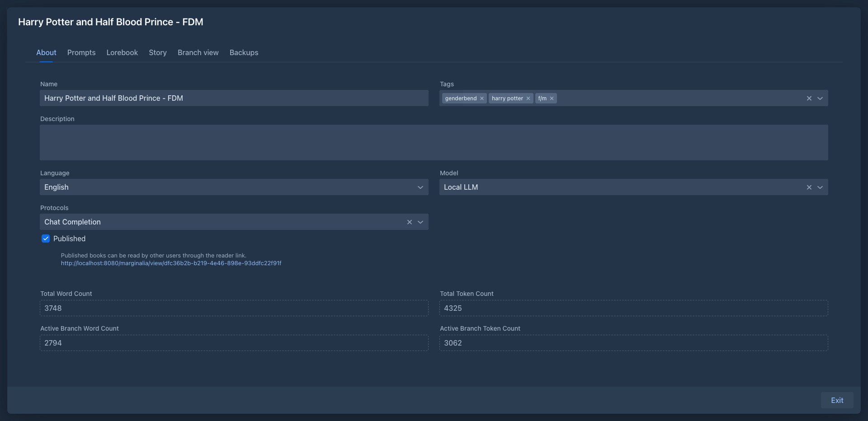Select the Total Word Count value 3748
Image resolution: width=868 pixels, height=421 pixels.
(x=234, y=308)
